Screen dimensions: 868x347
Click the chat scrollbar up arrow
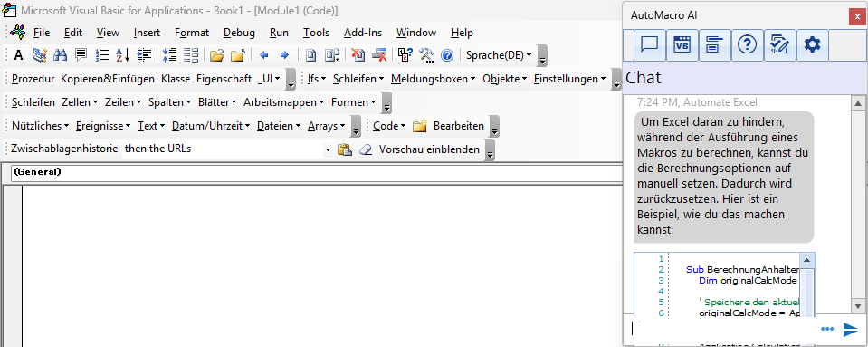tap(858, 102)
